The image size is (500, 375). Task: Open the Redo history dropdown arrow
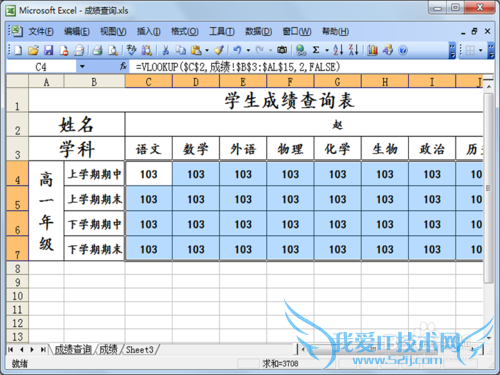[270, 51]
